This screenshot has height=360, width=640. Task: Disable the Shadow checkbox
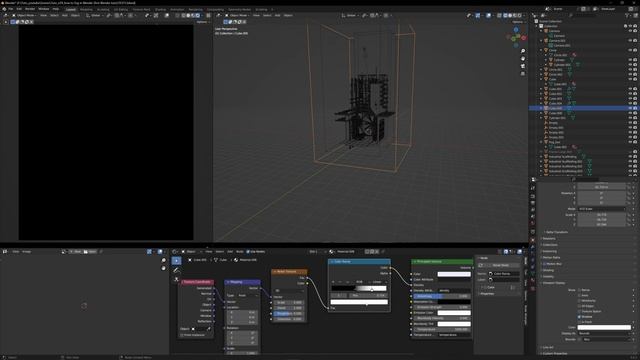579,317
